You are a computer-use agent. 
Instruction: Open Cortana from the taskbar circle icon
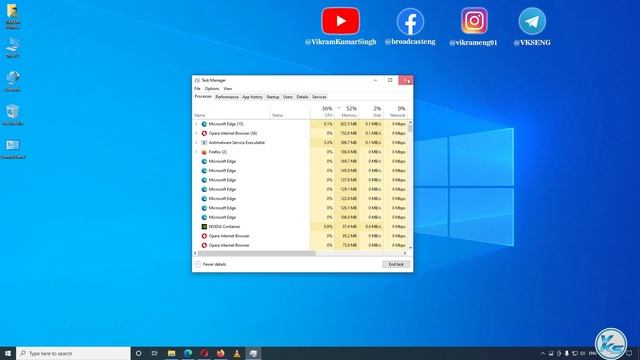click(x=138, y=353)
